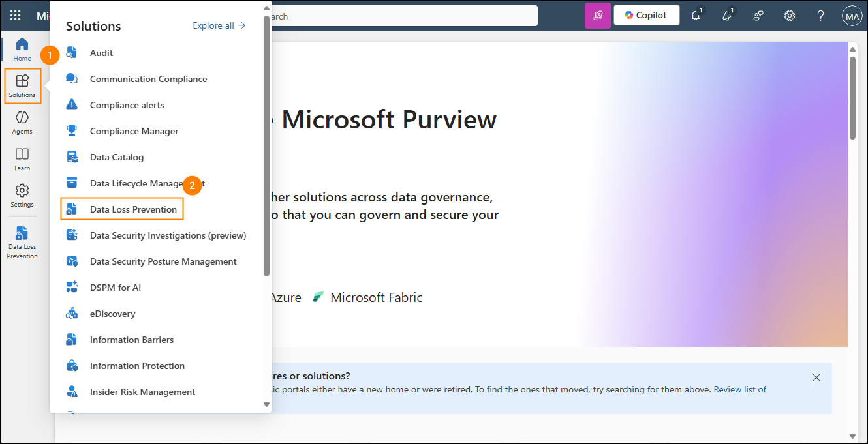Click the Communication Compliance chat icon

click(x=72, y=79)
